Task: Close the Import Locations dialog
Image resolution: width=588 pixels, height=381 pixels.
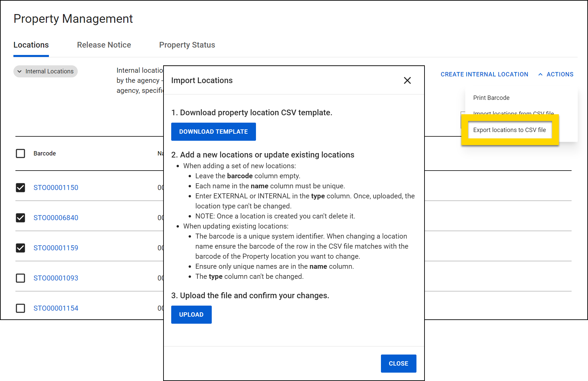Action: pyautogui.click(x=407, y=80)
